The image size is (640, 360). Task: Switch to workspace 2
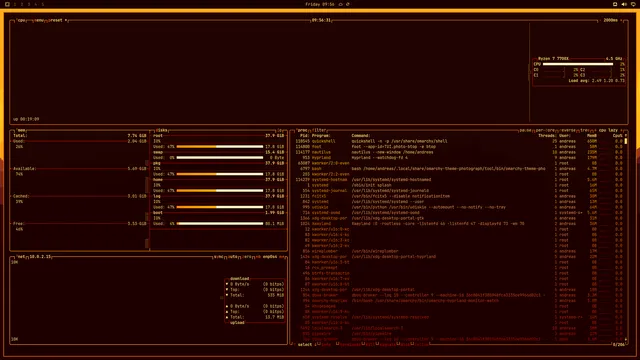click(x=22, y=4)
